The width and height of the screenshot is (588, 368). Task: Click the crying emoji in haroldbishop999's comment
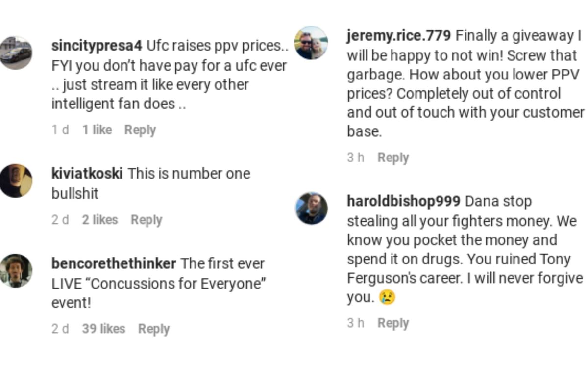387,297
